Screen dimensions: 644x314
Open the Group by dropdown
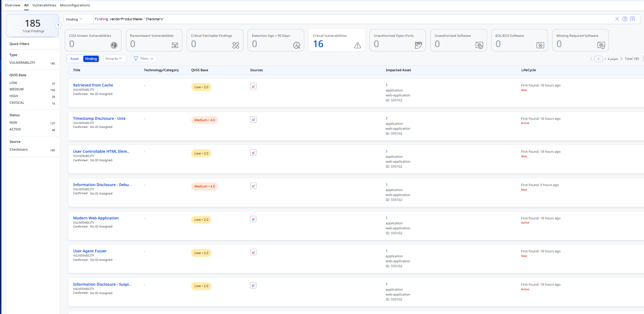(x=115, y=59)
